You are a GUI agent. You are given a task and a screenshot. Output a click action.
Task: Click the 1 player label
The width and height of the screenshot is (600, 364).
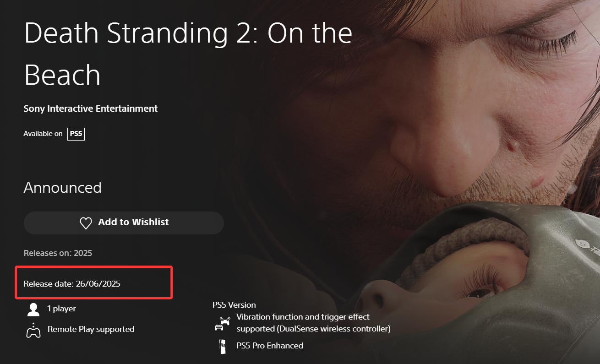(x=62, y=309)
